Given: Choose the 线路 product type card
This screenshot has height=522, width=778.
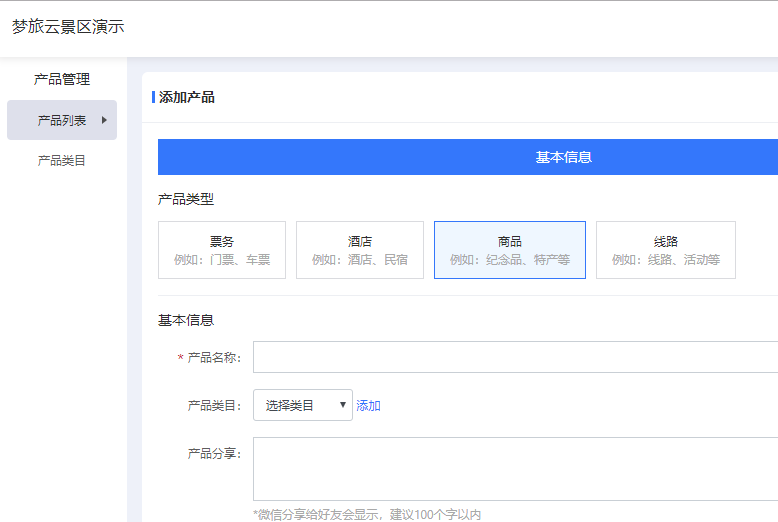Looking at the screenshot, I should click(665, 250).
